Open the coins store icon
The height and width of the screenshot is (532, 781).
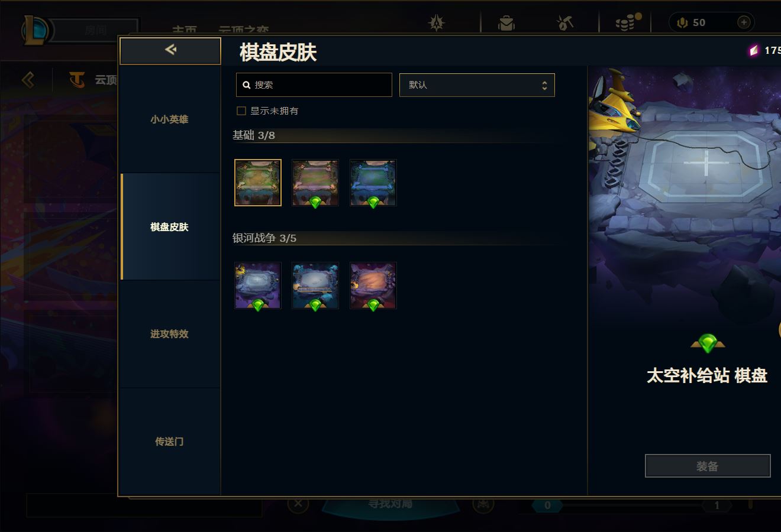pos(627,22)
